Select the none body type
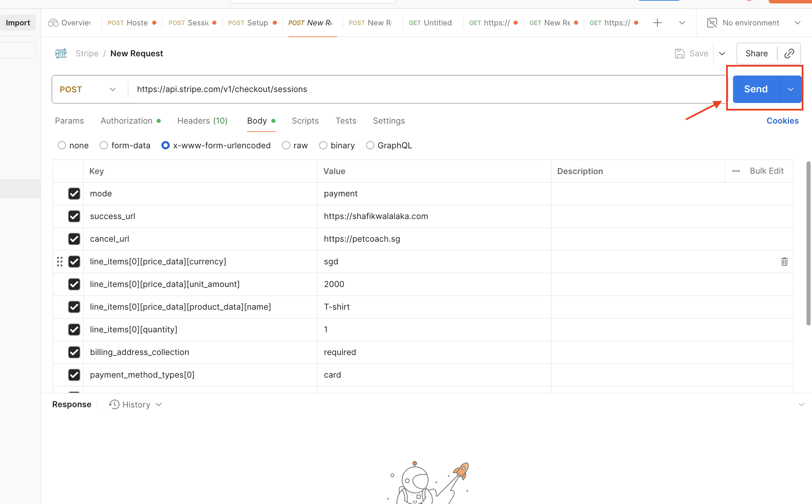This screenshot has width=812, height=504. [61, 146]
